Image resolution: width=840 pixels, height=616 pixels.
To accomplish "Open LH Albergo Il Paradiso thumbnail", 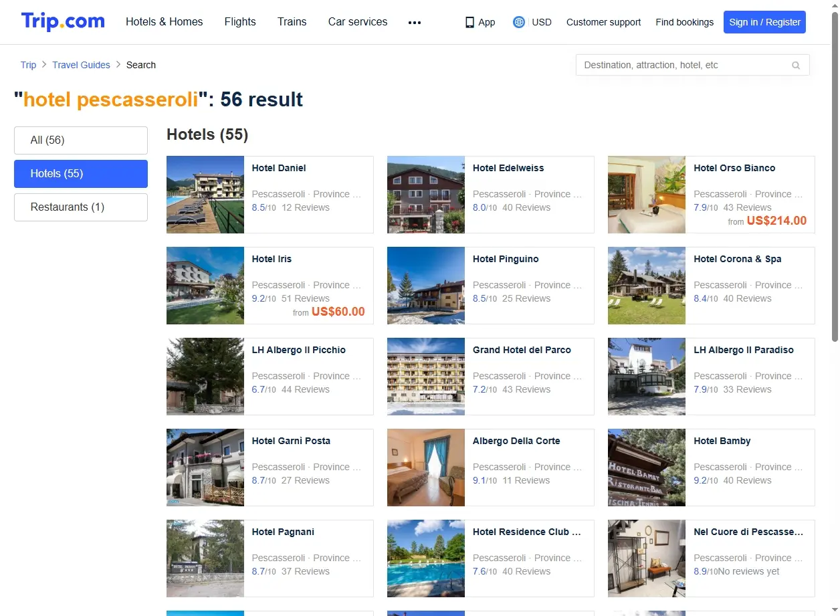I will tap(647, 377).
